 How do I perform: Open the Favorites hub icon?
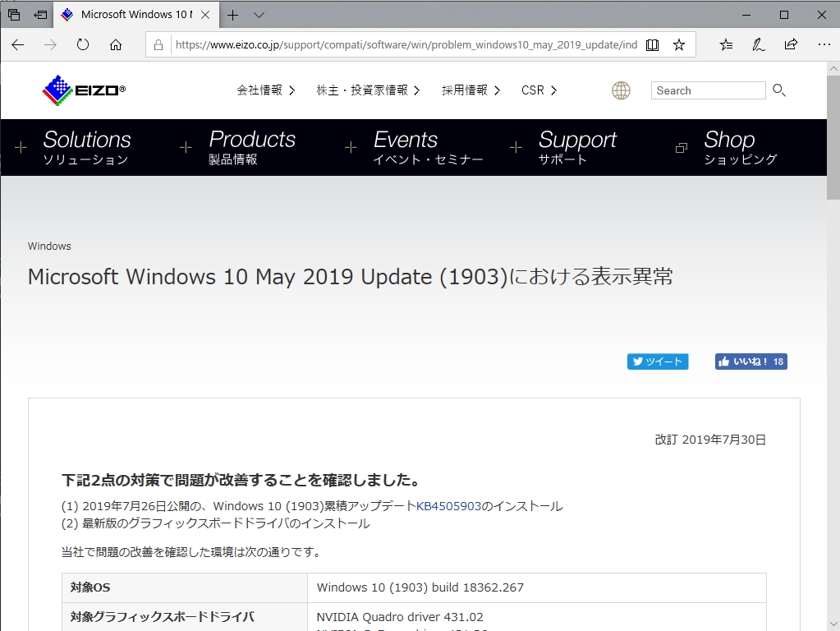[726, 44]
